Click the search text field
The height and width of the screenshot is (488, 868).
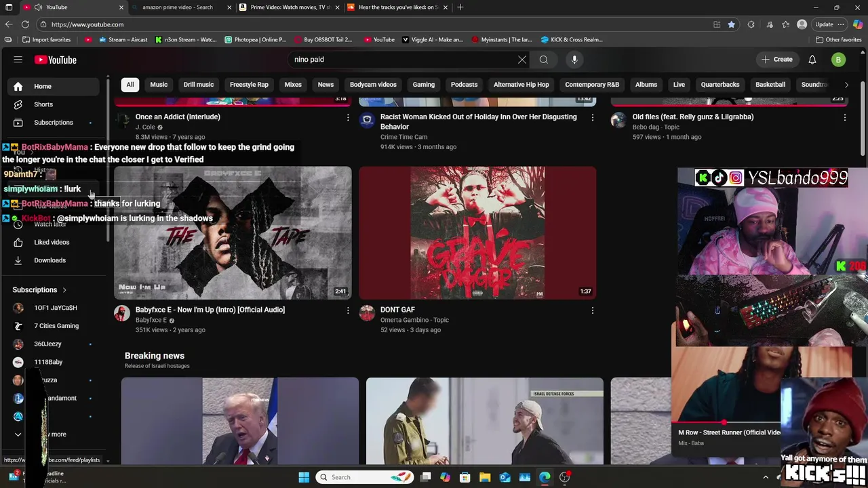[404, 60]
